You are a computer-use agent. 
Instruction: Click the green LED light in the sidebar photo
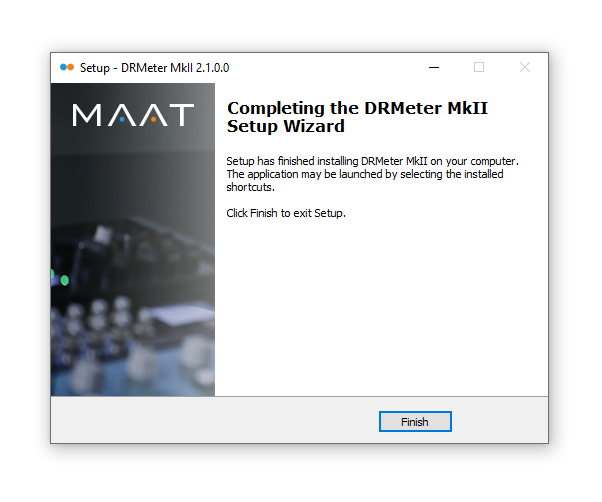[64, 281]
